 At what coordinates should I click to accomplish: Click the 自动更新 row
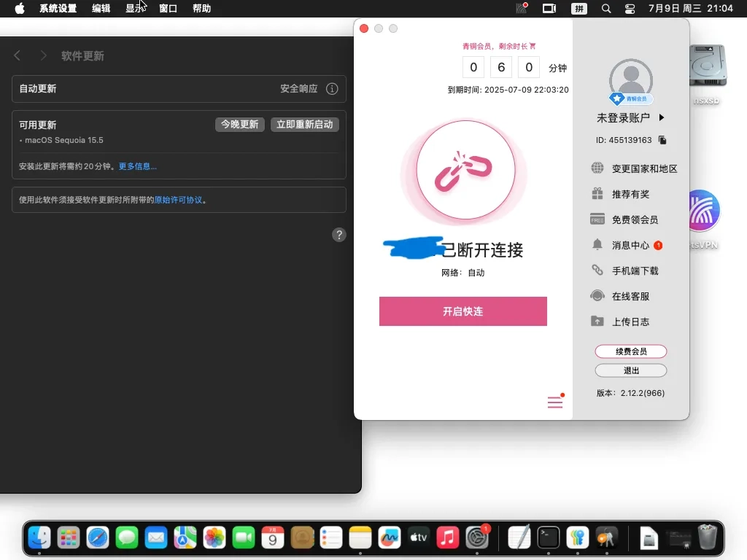179,88
